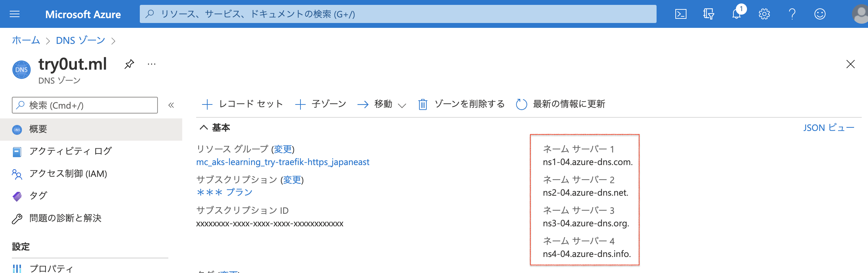Select ns2-04.azure-dns.net. name server
Screen dimensions: 868x273
coord(586,193)
